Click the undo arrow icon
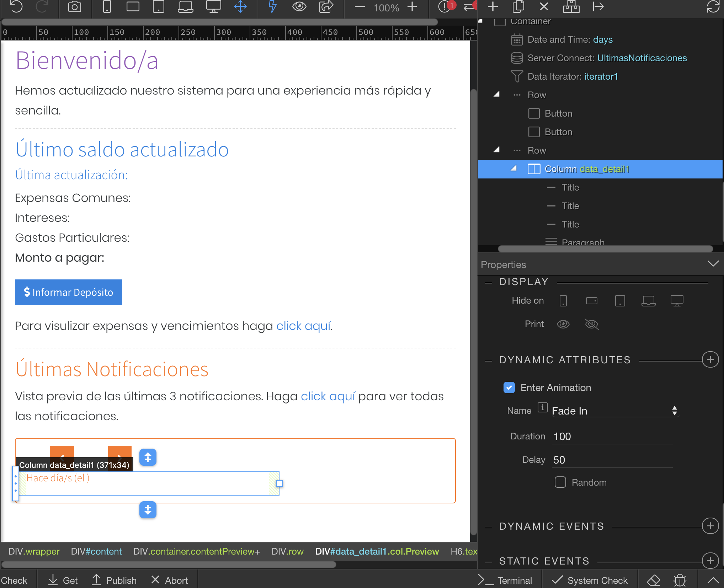Viewport: 724px width, 588px height. [16, 7]
